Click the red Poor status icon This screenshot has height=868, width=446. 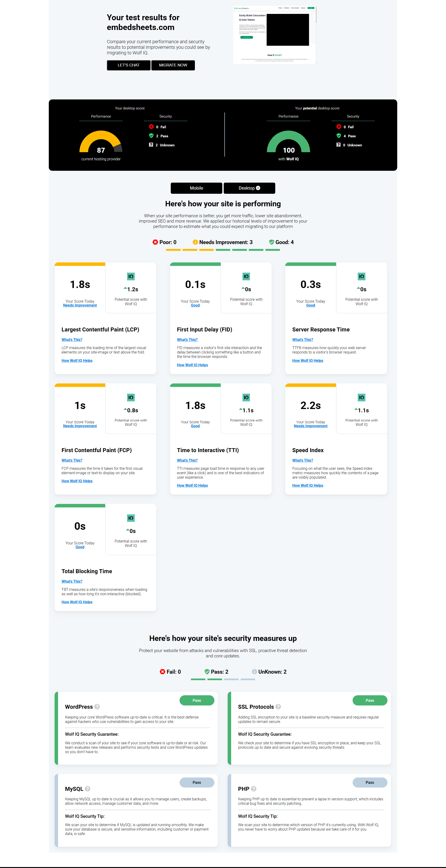click(x=155, y=242)
